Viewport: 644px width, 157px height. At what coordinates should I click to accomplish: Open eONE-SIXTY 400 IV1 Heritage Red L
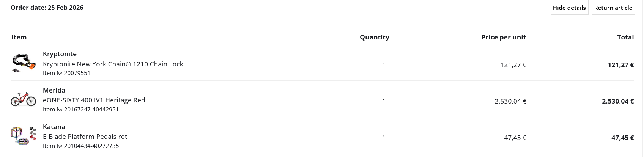pyautogui.click(x=96, y=100)
